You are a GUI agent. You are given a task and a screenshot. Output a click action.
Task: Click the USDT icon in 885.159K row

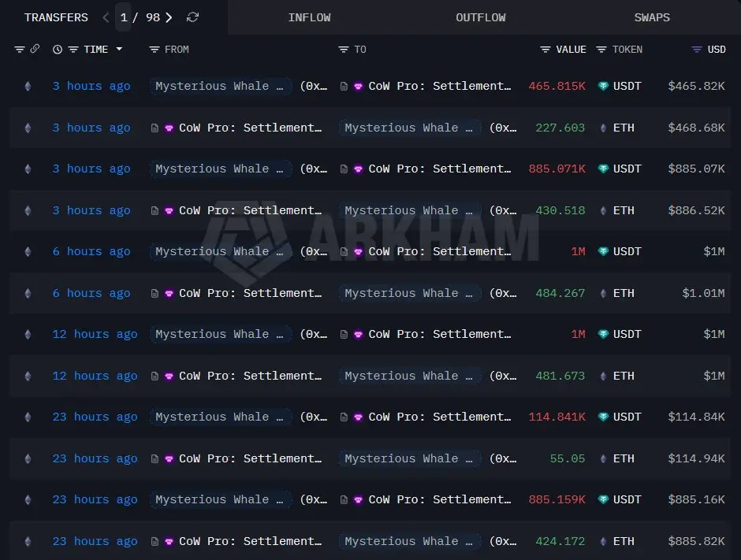(603, 499)
